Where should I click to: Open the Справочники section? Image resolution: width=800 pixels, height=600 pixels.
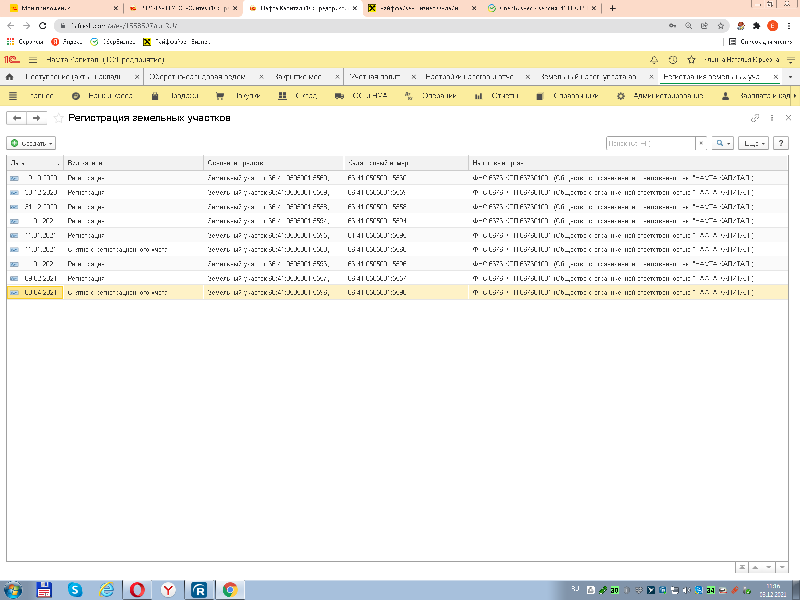click(567, 95)
